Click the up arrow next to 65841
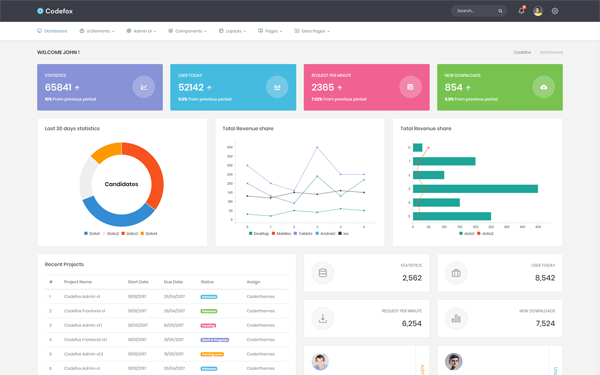This screenshot has width=600, height=375. click(x=77, y=88)
